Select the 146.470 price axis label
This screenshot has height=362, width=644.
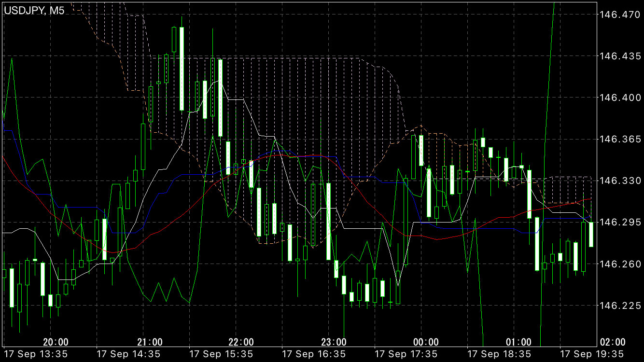tap(618, 15)
